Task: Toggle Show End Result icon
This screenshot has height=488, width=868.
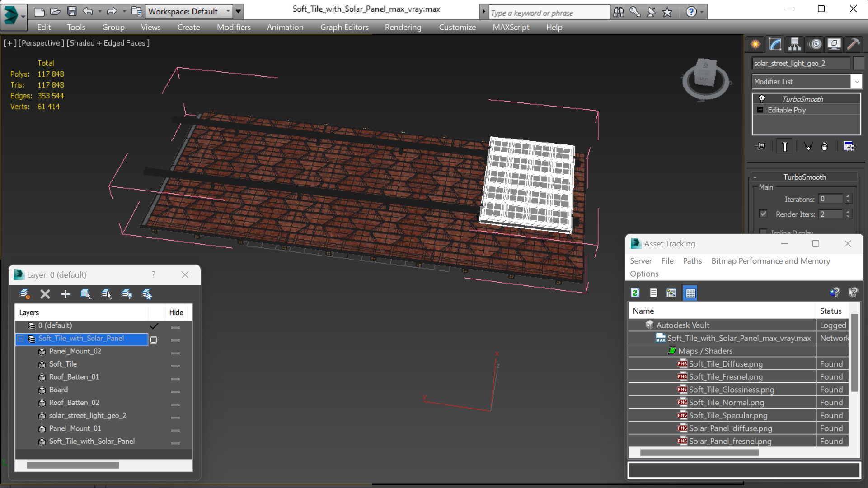Action: coord(785,146)
